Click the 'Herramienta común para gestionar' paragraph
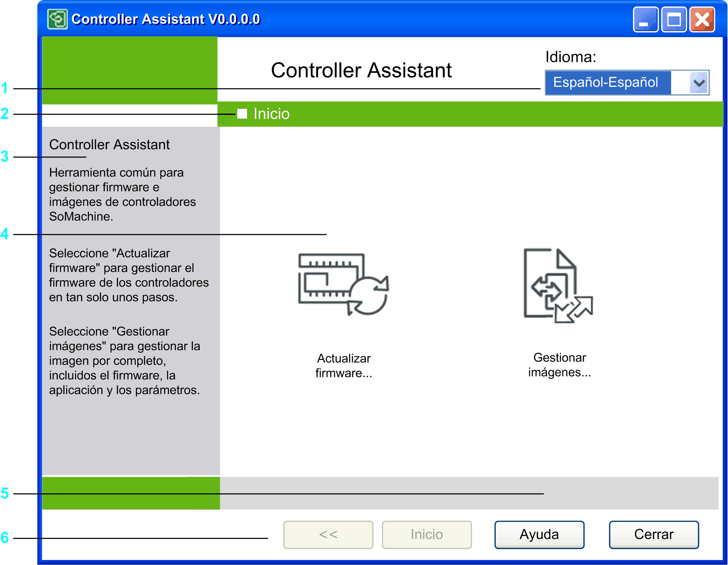This screenshot has width=728, height=565. (x=122, y=194)
